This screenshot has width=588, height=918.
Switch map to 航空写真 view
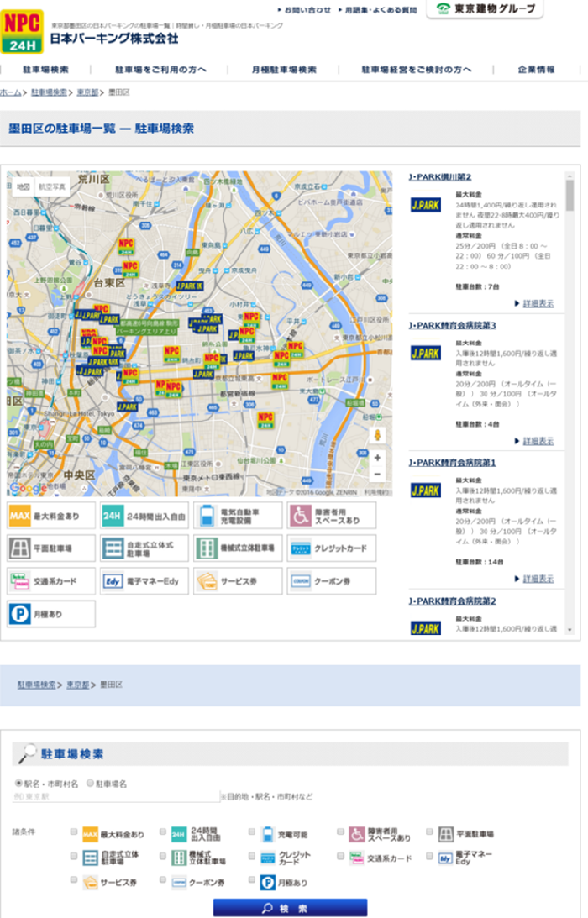tap(52, 186)
